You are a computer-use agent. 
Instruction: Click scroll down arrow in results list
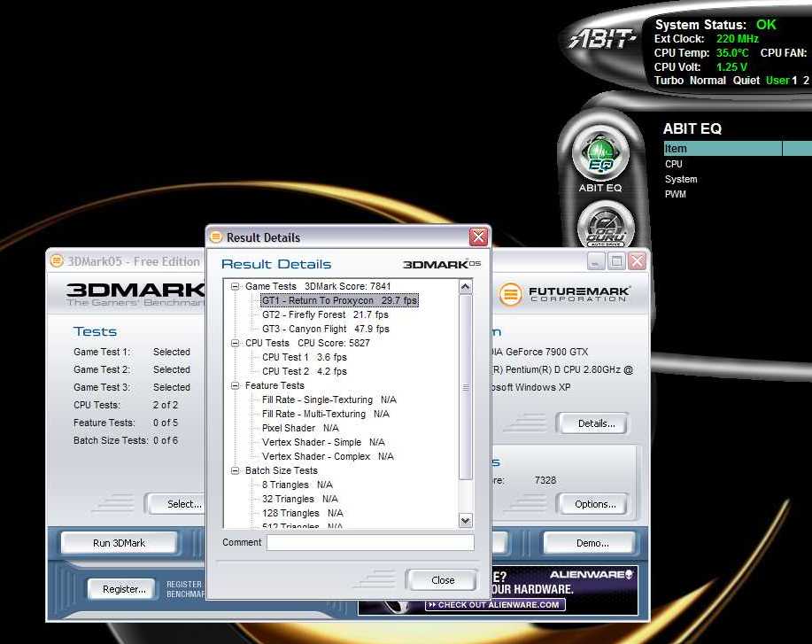[x=465, y=520]
